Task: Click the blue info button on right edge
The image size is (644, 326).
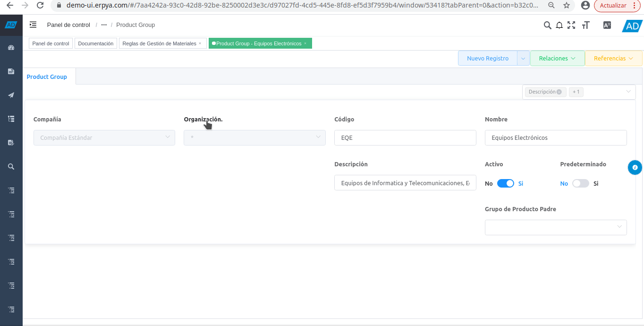Action: pyautogui.click(x=635, y=167)
